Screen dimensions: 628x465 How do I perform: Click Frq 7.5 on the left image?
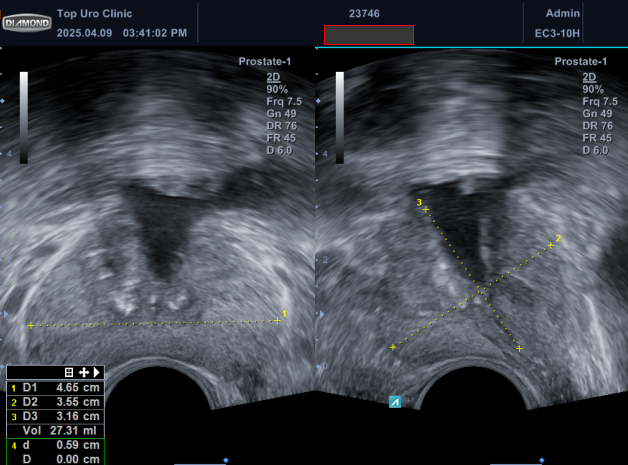pyautogui.click(x=284, y=102)
